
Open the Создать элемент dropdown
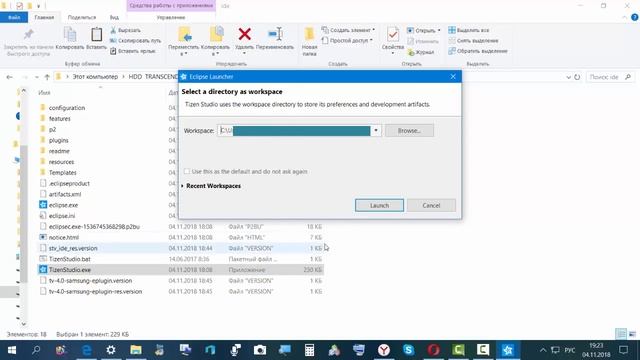pos(348,30)
